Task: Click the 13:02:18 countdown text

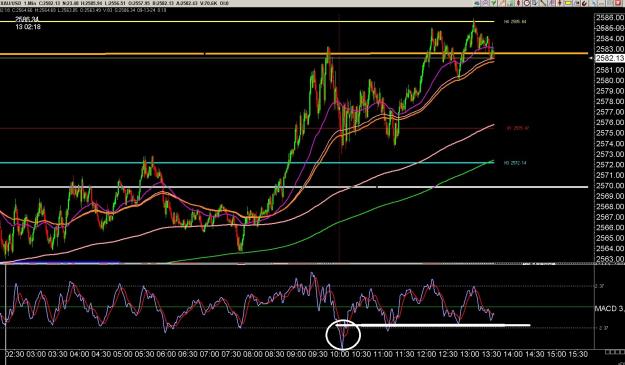Action: [x=28, y=27]
